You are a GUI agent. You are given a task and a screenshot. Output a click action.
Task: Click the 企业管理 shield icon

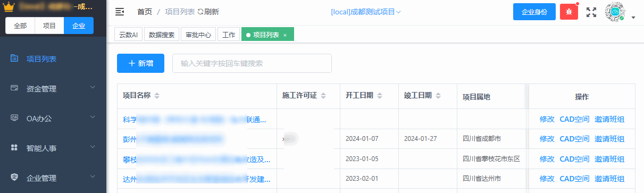pos(14,178)
